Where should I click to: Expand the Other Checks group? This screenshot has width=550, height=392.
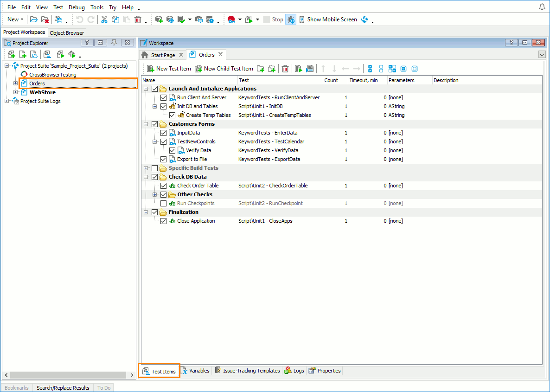pos(155,194)
